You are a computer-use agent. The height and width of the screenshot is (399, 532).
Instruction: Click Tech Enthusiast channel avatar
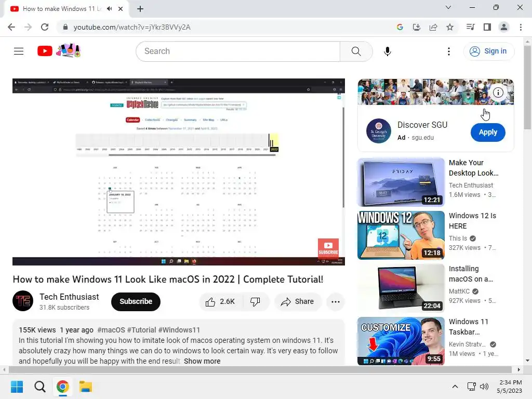click(x=23, y=301)
